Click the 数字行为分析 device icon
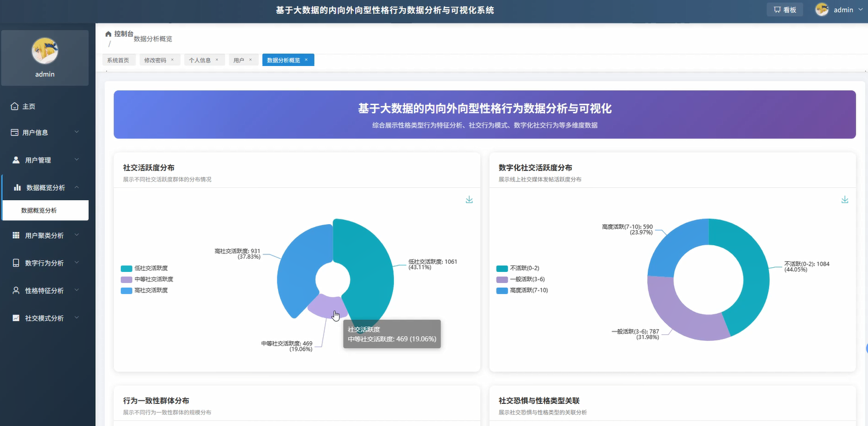The image size is (868, 426). (16, 263)
